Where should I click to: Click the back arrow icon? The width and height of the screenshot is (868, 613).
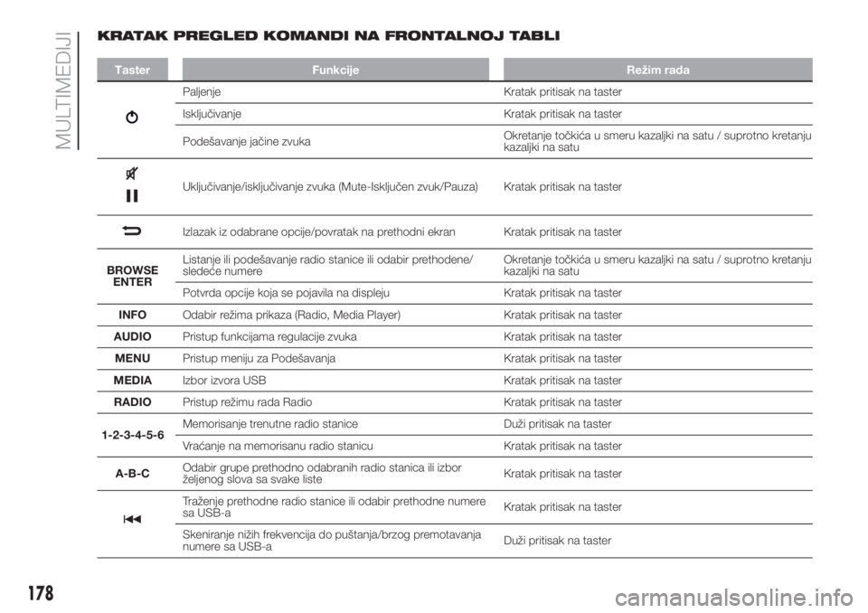click(132, 231)
